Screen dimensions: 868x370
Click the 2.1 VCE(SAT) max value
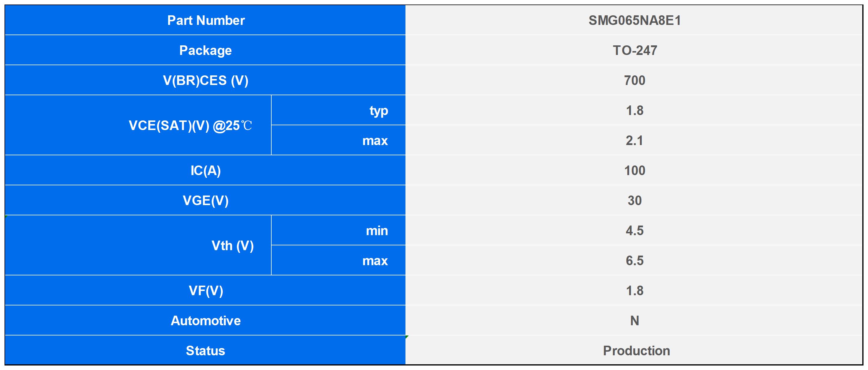pyautogui.click(x=634, y=141)
